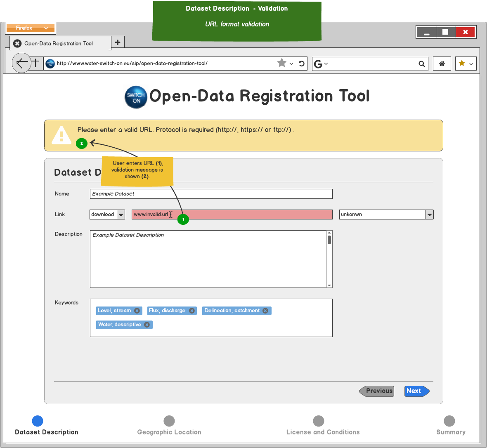Open a new tab with the plus button
Screen dimensions: 487x448
[x=118, y=42]
